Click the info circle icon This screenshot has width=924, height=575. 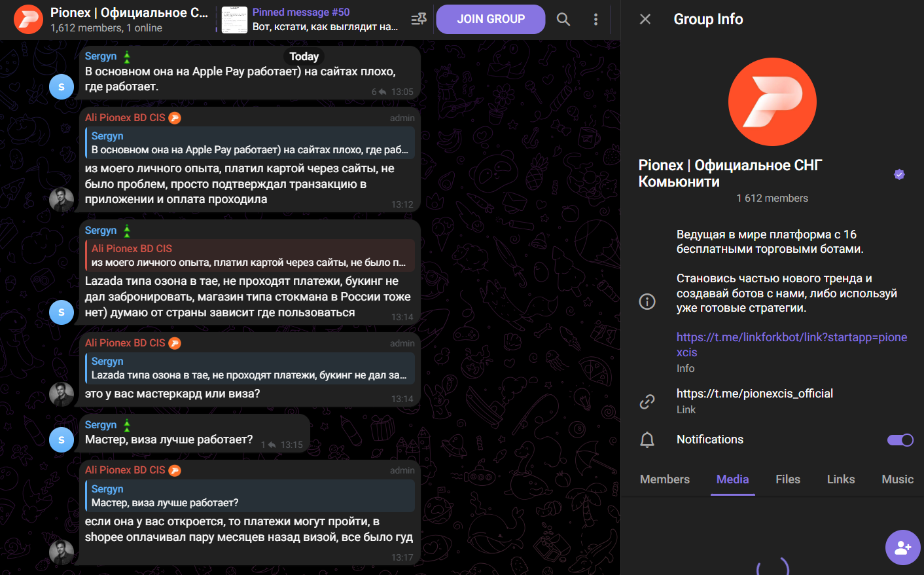pos(647,301)
